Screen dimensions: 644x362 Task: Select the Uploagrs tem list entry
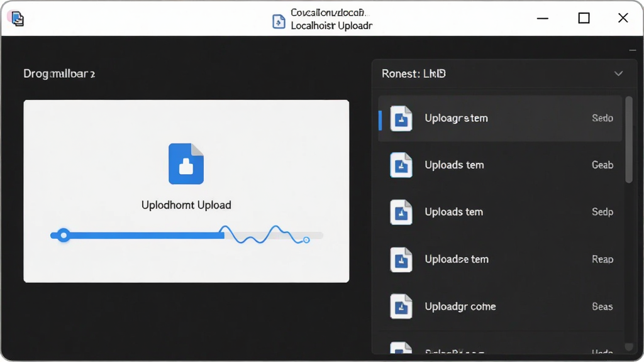(500, 119)
